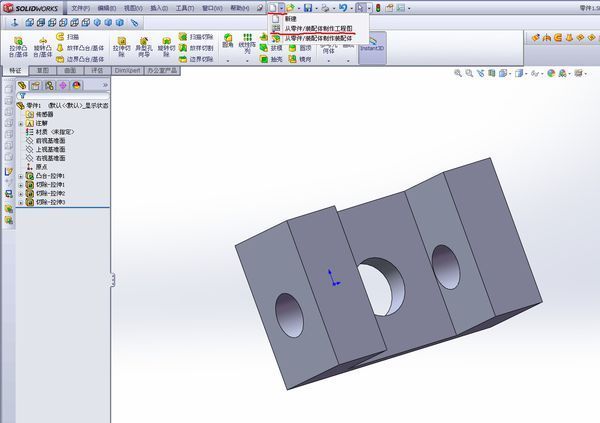Open the Undo dropdown arrow
The image size is (600, 423).
point(351,8)
